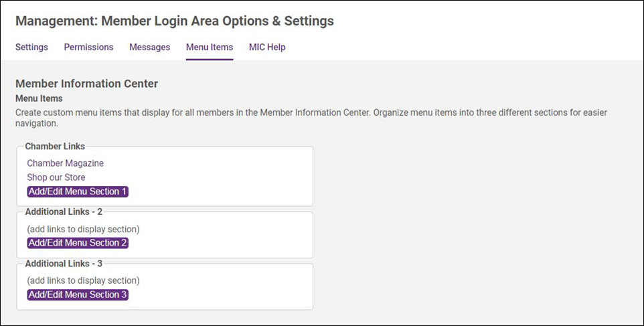Click the Additional Links - 3 label
Image resolution: width=644 pixels, height=326 pixels.
[63, 263]
